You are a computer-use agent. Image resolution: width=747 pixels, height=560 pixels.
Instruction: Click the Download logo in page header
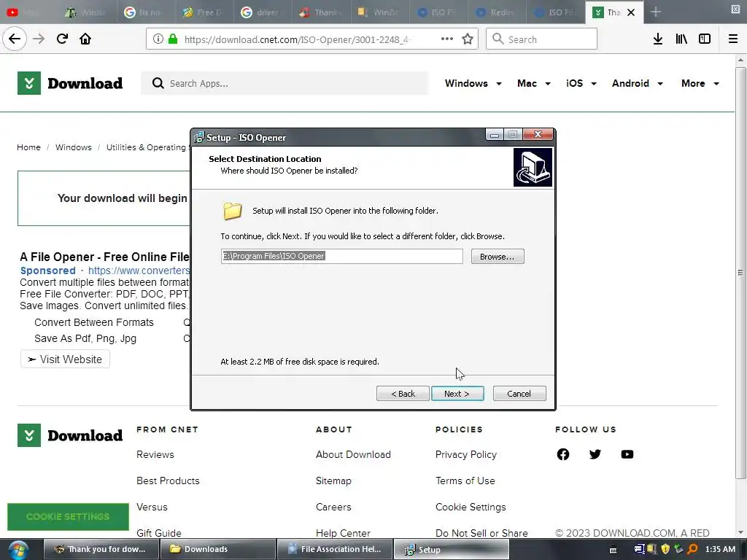click(70, 83)
